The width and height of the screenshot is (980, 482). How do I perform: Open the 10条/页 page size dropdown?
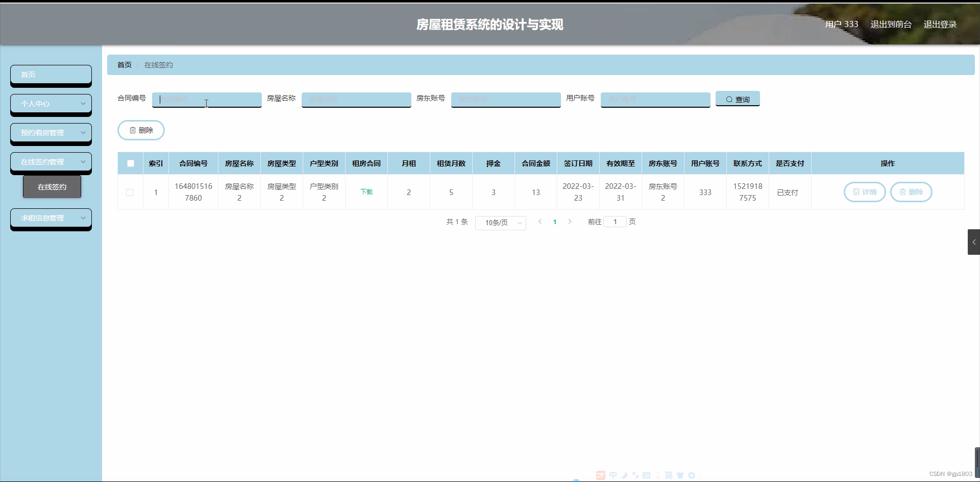500,223
